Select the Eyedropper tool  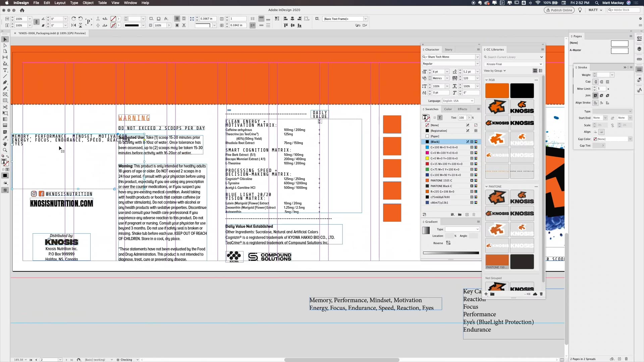(5, 138)
